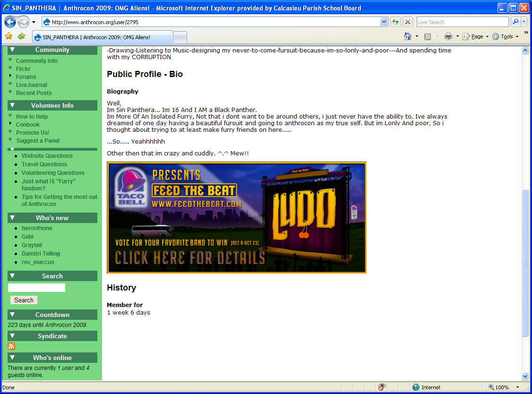Click the blocked pop-up status bar icon
Viewport: 532px width, 394px height.
click(x=382, y=387)
